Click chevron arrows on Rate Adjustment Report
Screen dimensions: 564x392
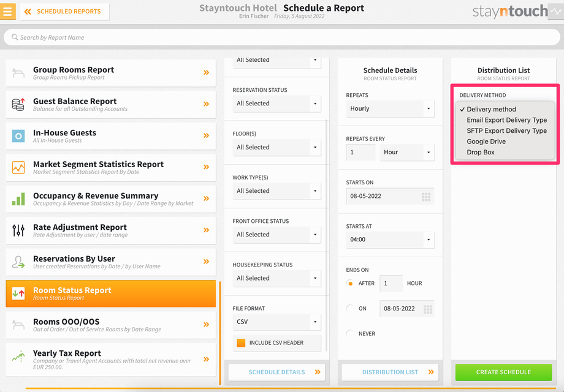[206, 230]
